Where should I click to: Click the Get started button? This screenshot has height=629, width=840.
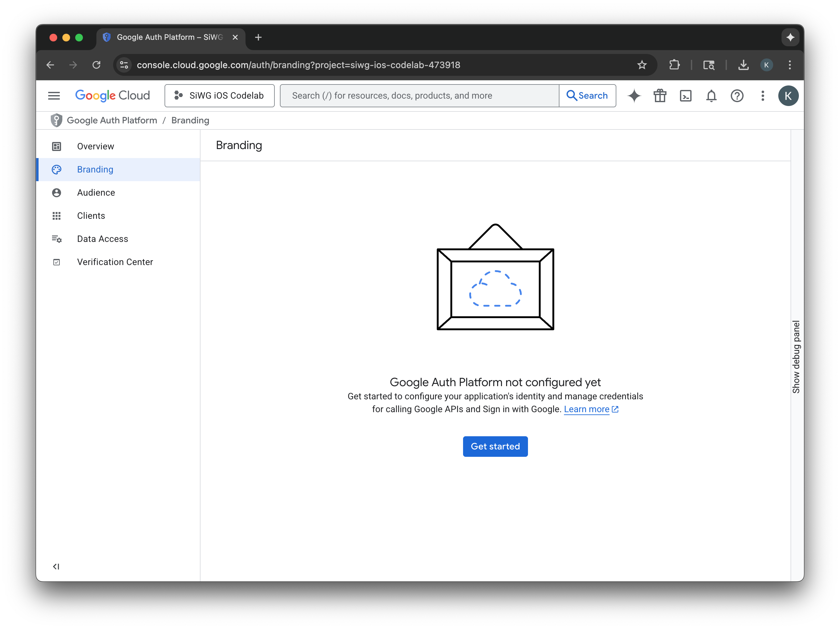(495, 447)
